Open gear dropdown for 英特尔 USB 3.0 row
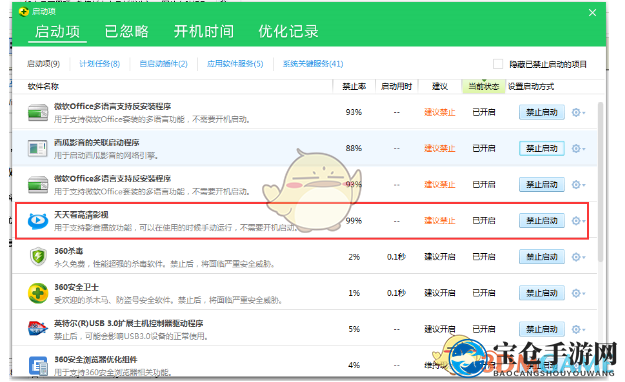The image size is (625, 382). [x=578, y=329]
